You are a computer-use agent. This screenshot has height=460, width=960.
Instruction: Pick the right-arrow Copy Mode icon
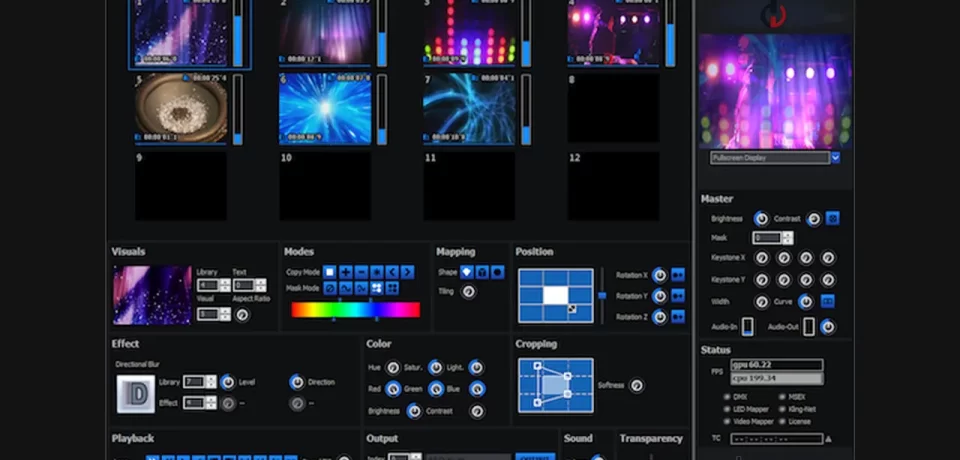pos(407,271)
